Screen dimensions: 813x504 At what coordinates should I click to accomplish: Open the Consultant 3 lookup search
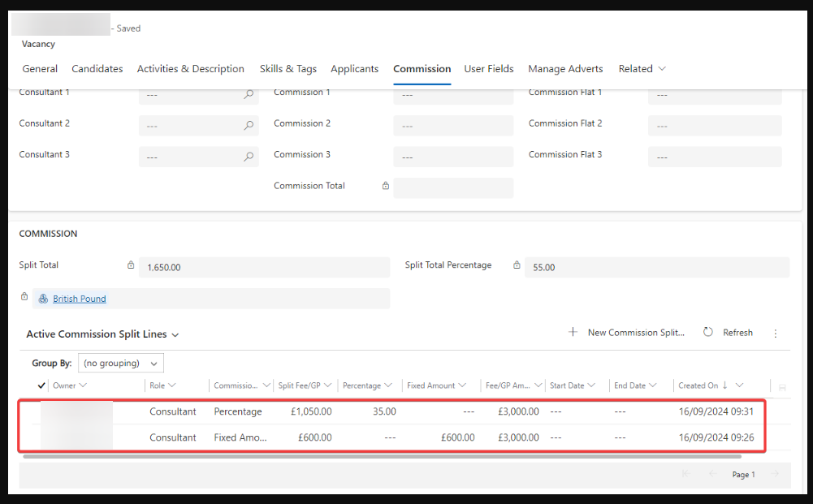(x=249, y=157)
